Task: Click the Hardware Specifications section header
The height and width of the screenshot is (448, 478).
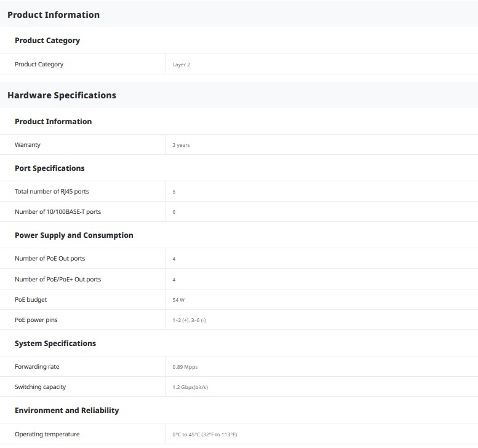Action: pos(62,95)
